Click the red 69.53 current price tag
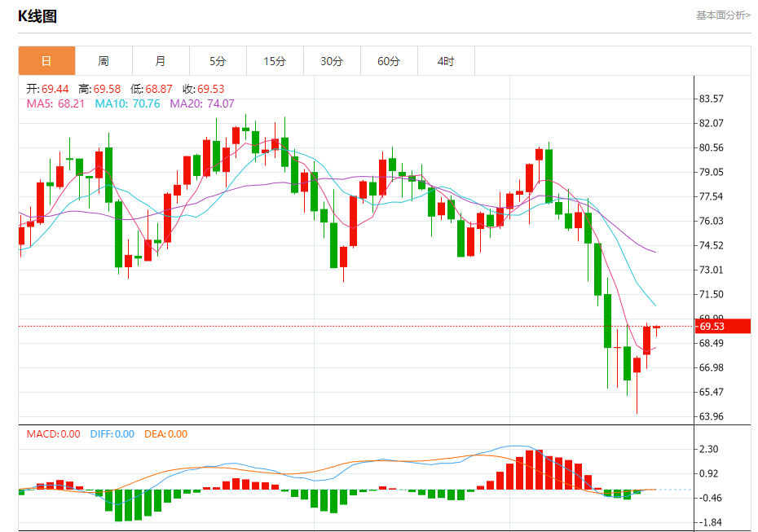Screen dimensions: 758x532 pyautogui.click(x=722, y=326)
